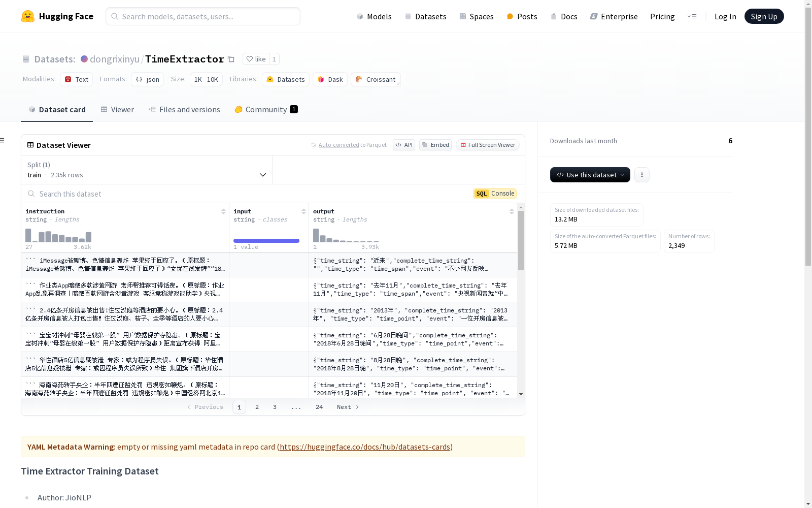Open the API button in Dataset Viewer

(x=404, y=145)
